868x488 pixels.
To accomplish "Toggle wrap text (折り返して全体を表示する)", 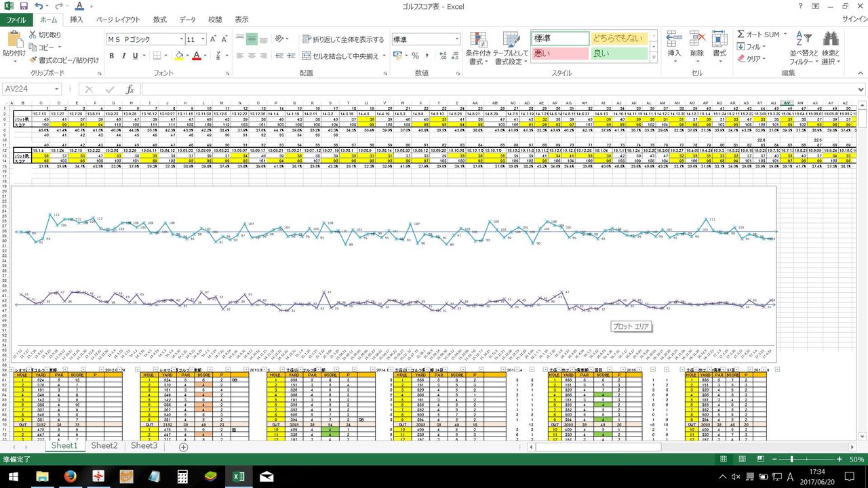I will 342,39.
